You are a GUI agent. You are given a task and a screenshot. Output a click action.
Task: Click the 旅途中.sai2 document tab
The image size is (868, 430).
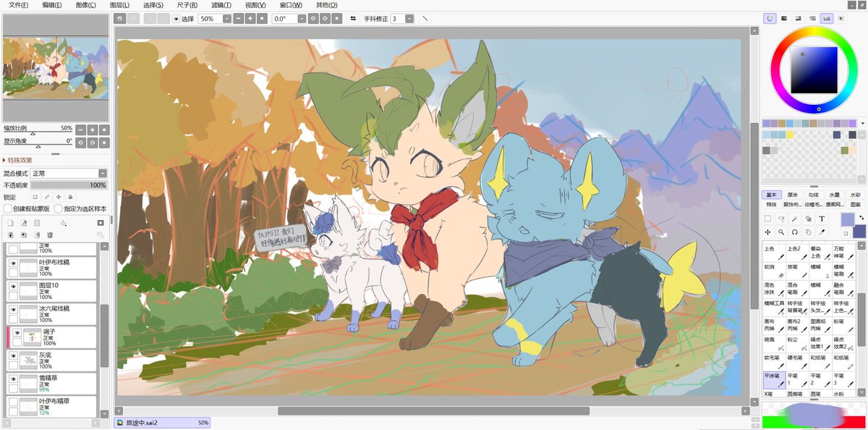(x=163, y=423)
